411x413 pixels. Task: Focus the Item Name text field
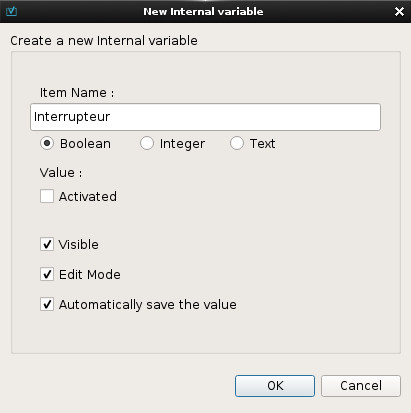click(x=205, y=117)
